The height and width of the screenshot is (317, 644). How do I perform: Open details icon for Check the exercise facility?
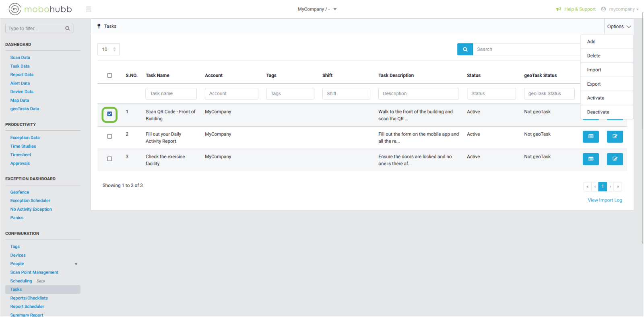coord(590,159)
